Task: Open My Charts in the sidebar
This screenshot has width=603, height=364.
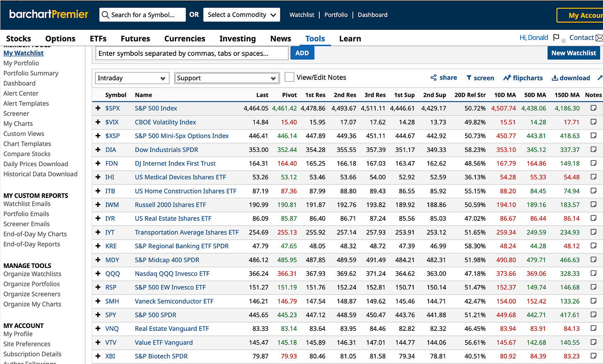Action: pyautogui.click(x=18, y=123)
